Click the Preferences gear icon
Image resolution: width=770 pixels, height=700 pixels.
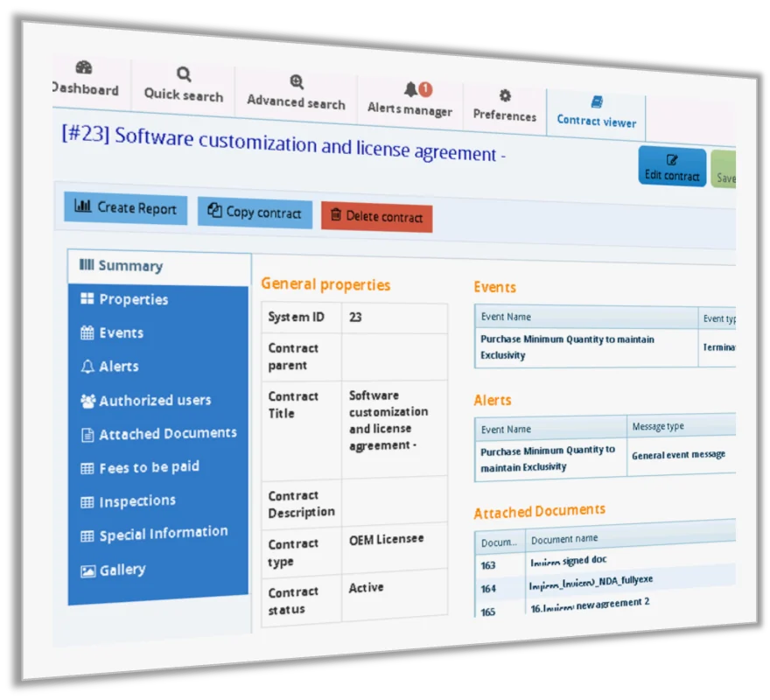coord(505,95)
